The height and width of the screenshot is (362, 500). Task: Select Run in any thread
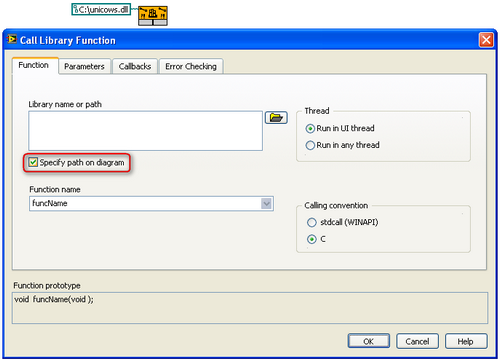(x=310, y=145)
